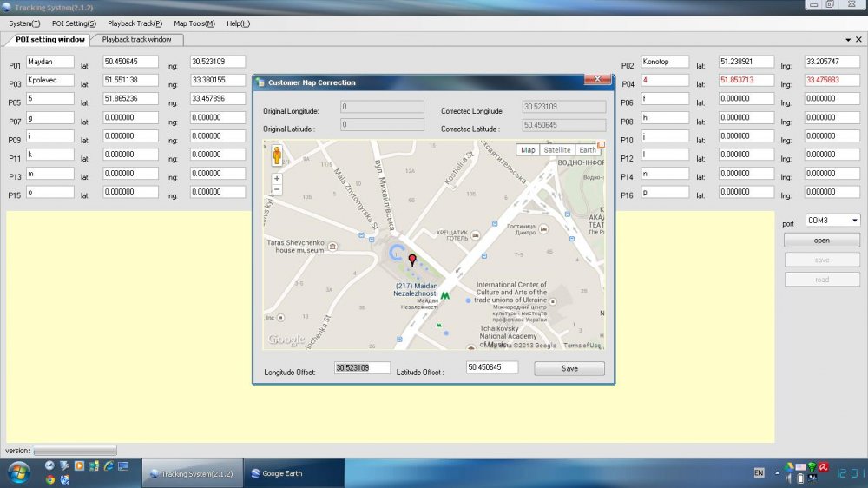Click the Longitude Offset input field
The width and height of the screenshot is (868, 488).
363,368
